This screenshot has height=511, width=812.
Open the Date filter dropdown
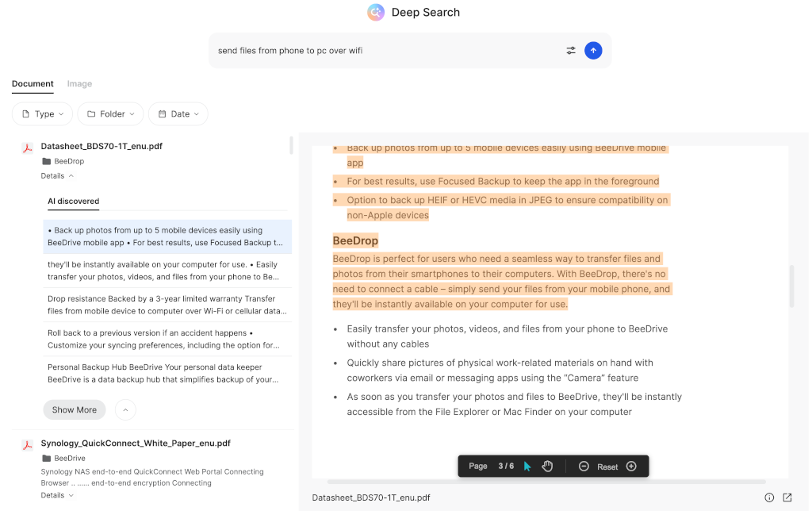178,113
